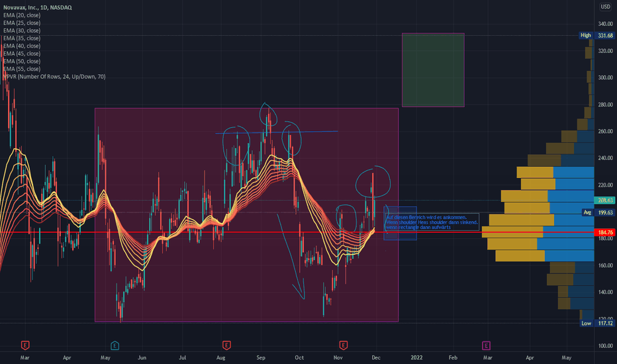The height and width of the screenshot is (364, 617).
Task: Click the green 208.63 price tag
Action: click(x=605, y=201)
